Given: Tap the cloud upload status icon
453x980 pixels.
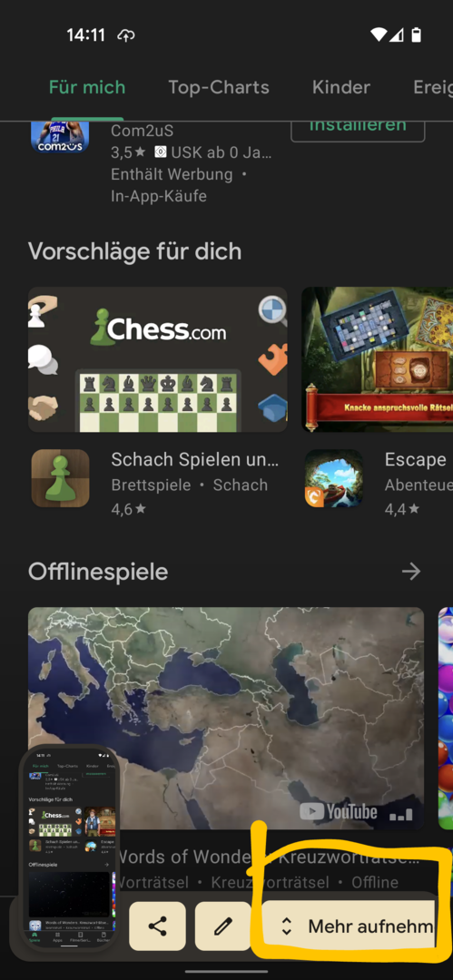Looking at the screenshot, I should point(126,35).
